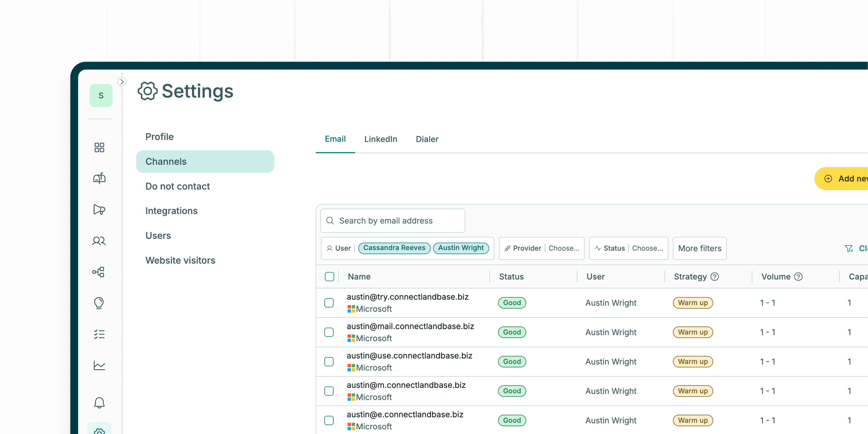The height and width of the screenshot is (434, 868).
Task: Switch to the LinkedIn tab
Action: 380,139
